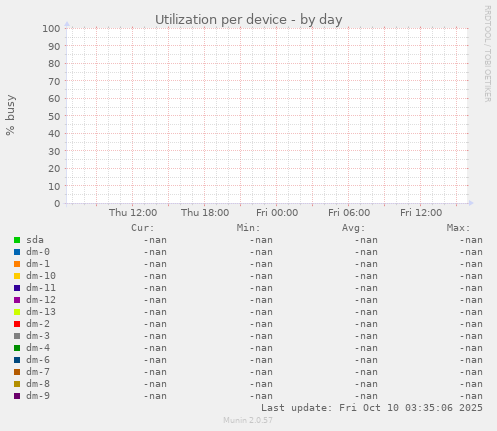The width and height of the screenshot is (497, 431).
Task: Select the dm-11 device label
Action: point(41,288)
